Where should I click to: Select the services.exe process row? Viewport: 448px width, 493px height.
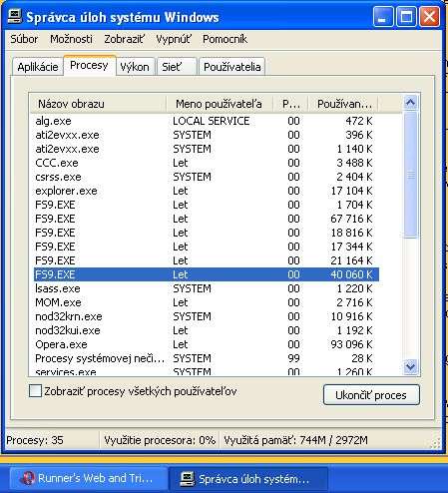(x=207, y=371)
